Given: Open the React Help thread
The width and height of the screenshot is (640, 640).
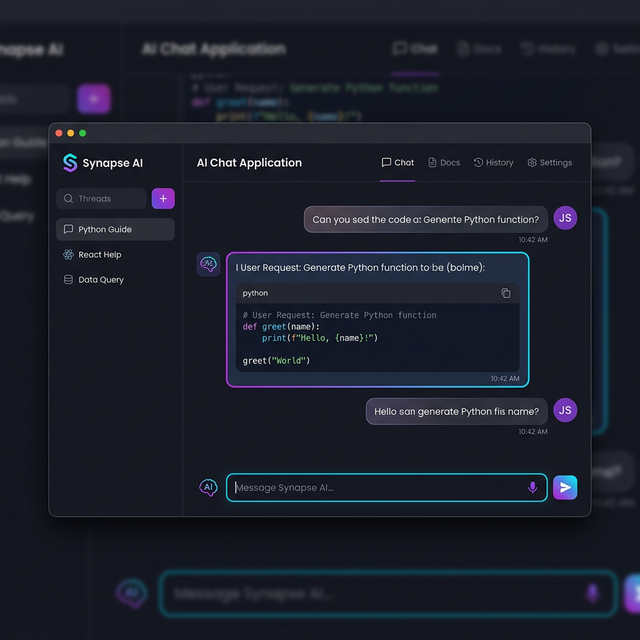Looking at the screenshot, I should [x=115, y=255].
